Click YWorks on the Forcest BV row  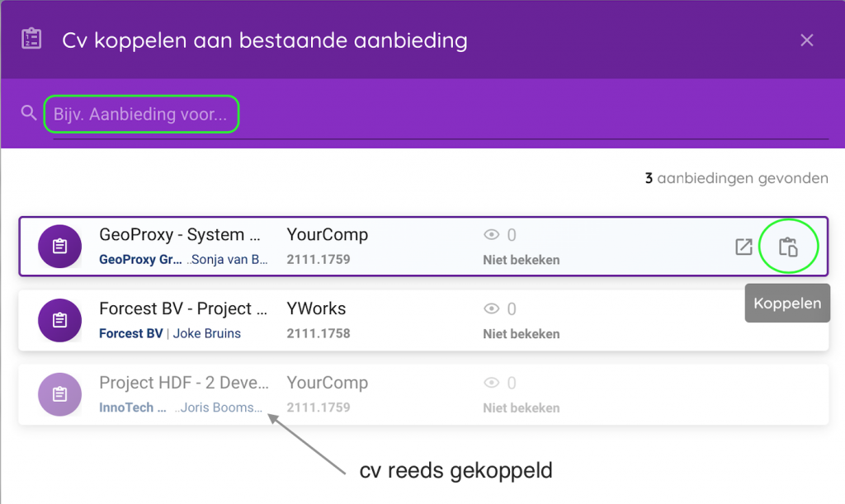316,309
